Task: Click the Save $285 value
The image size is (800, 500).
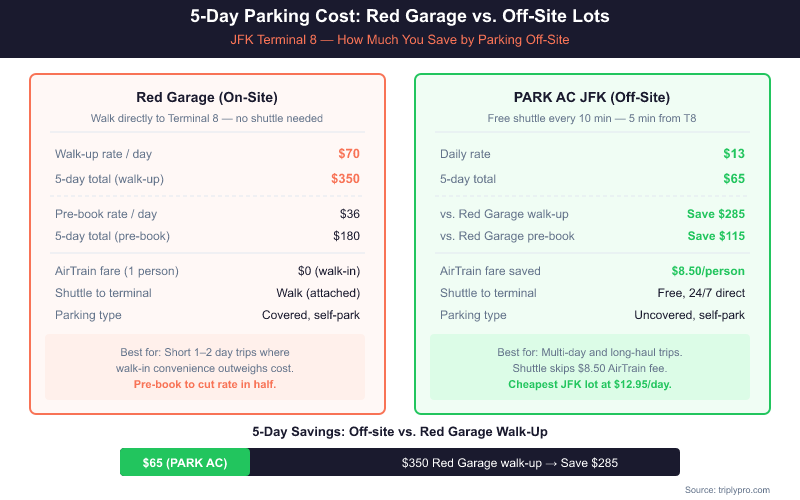Action: pos(715,214)
